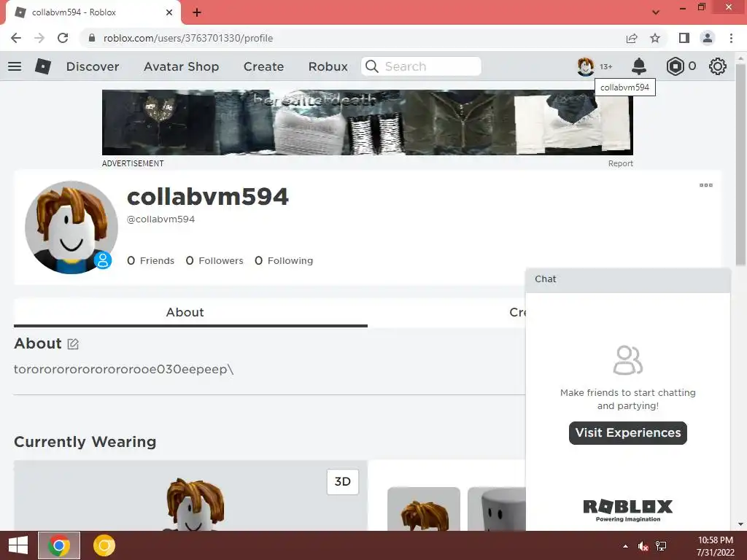Open yellow Chrome Canary taskbar icon
Image resolution: width=747 pixels, height=560 pixels.
[x=104, y=545]
